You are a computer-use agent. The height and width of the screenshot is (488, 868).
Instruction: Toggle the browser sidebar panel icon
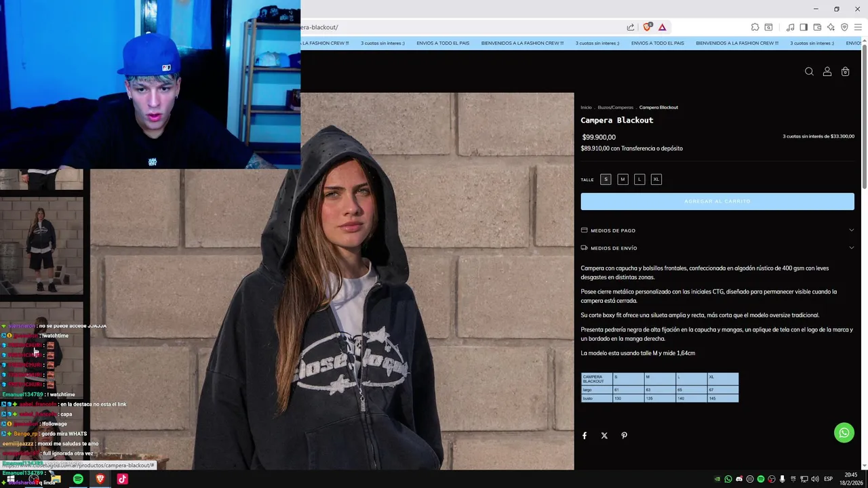tap(804, 27)
